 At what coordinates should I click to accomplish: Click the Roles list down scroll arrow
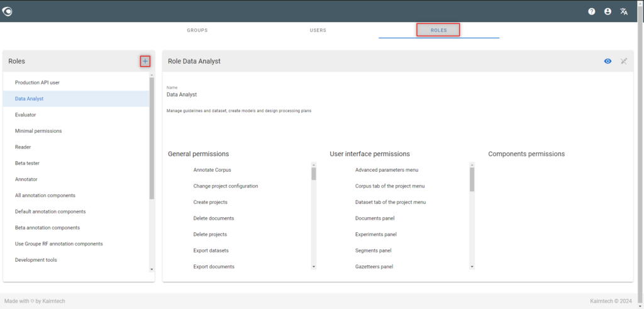[152, 269]
